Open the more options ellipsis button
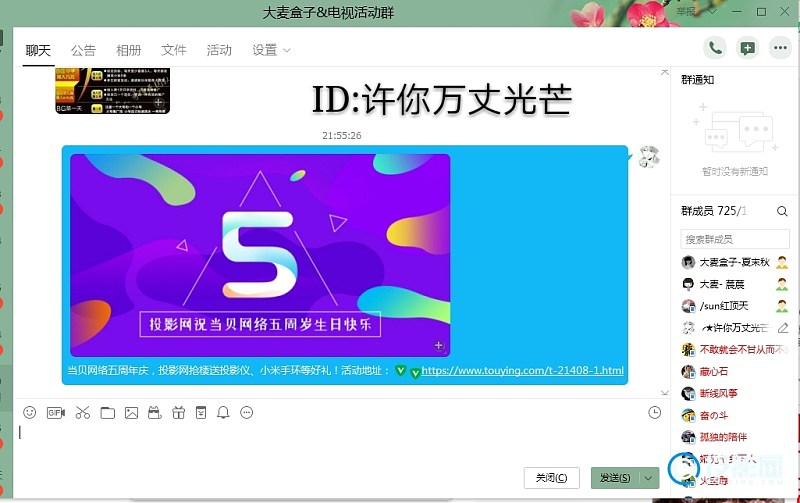This screenshot has width=800, height=503. (780, 48)
